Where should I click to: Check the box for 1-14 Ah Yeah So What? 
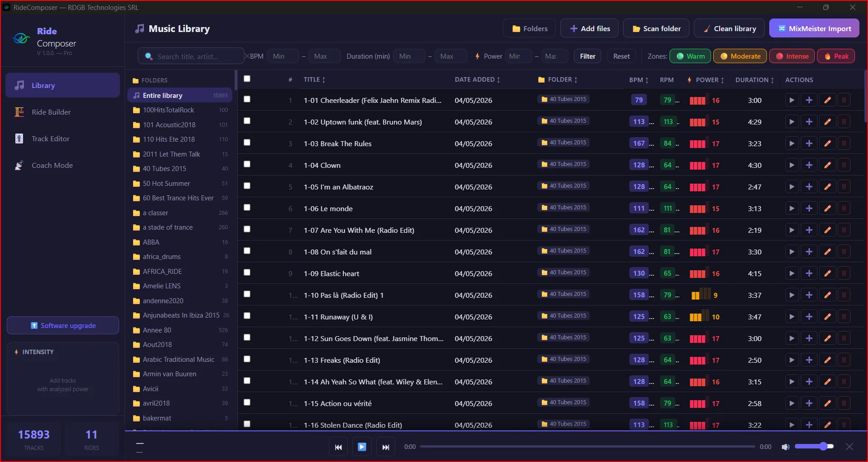pyautogui.click(x=247, y=380)
